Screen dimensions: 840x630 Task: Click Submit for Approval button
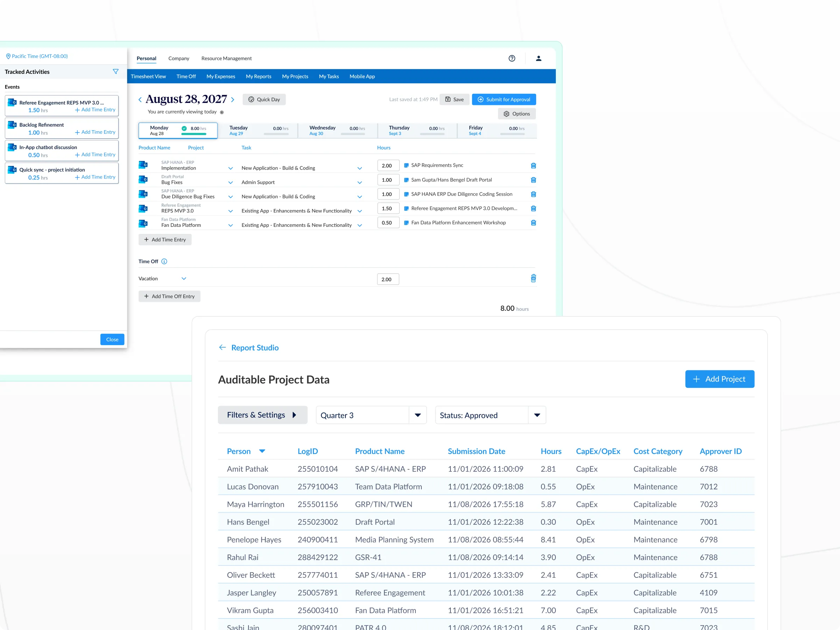(504, 99)
